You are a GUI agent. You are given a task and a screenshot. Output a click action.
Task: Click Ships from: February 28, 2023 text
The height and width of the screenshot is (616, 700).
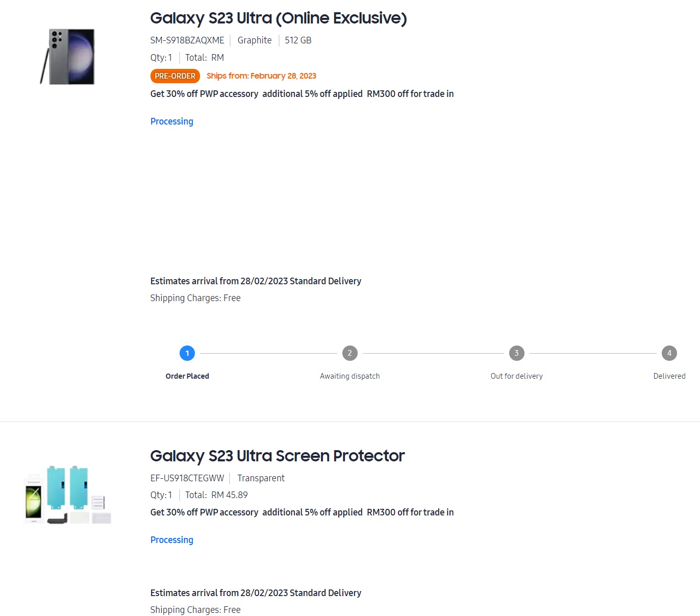click(x=261, y=76)
